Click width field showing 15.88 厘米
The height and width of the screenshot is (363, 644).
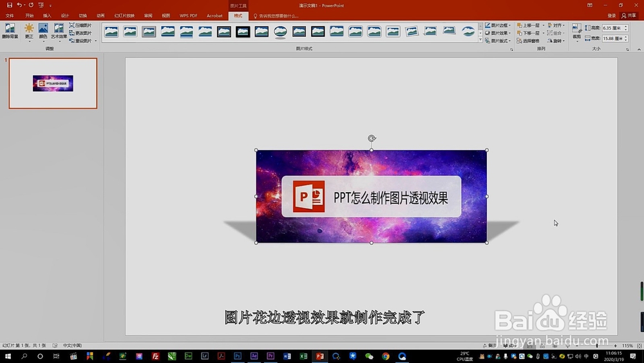(612, 38)
